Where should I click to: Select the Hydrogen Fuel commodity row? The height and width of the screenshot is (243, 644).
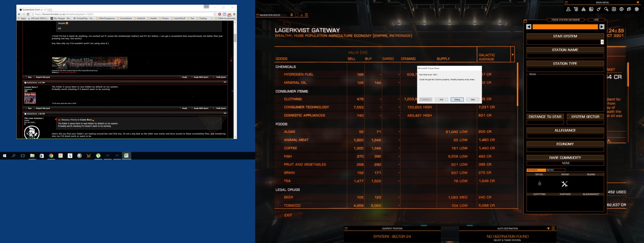point(395,74)
